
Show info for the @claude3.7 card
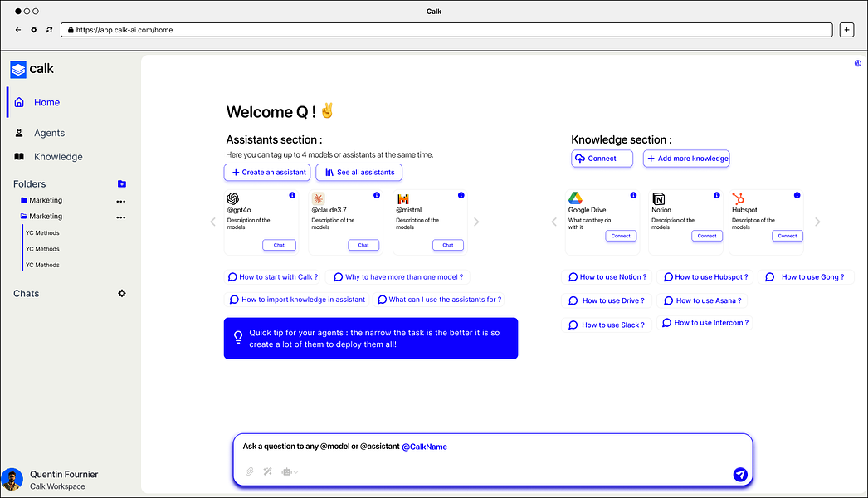pos(377,195)
